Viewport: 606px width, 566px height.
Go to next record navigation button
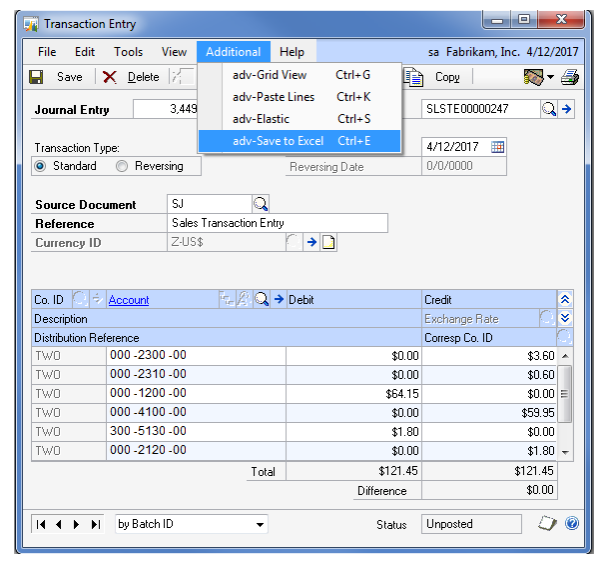click(77, 524)
